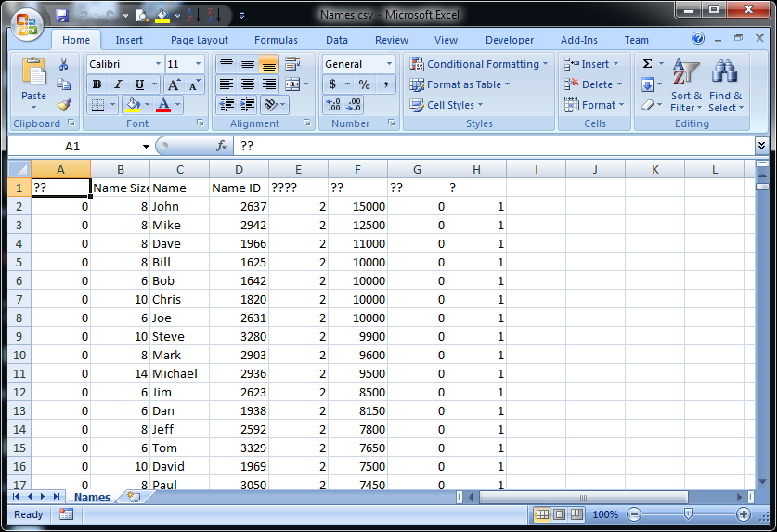
Task: Toggle Bottom Align (highlighted)
Action: point(268,63)
